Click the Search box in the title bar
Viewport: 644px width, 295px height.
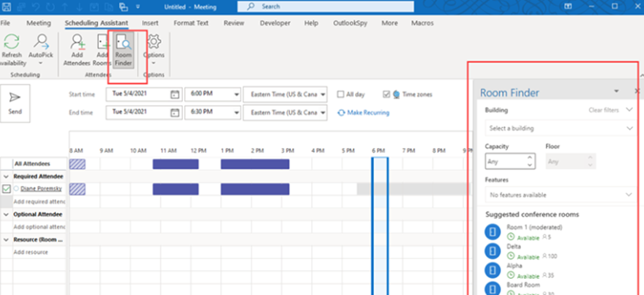tap(325, 7)
